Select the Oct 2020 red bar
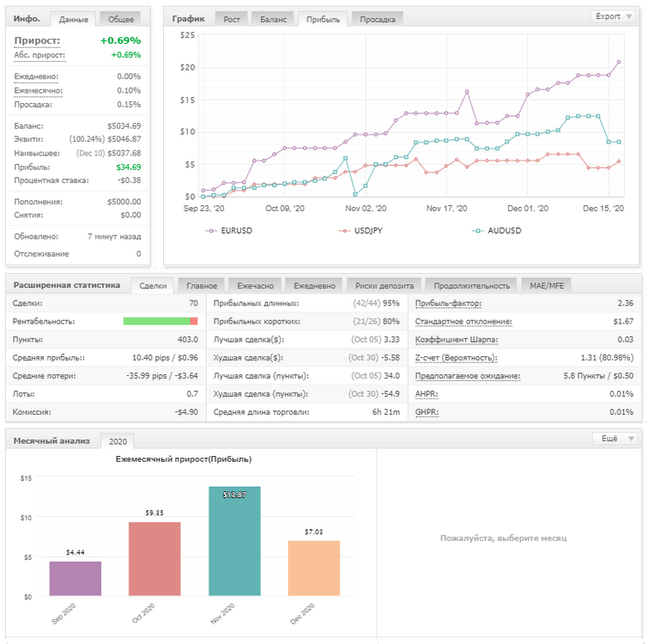This screenshot has height=644, width=648. pos(154,558)
